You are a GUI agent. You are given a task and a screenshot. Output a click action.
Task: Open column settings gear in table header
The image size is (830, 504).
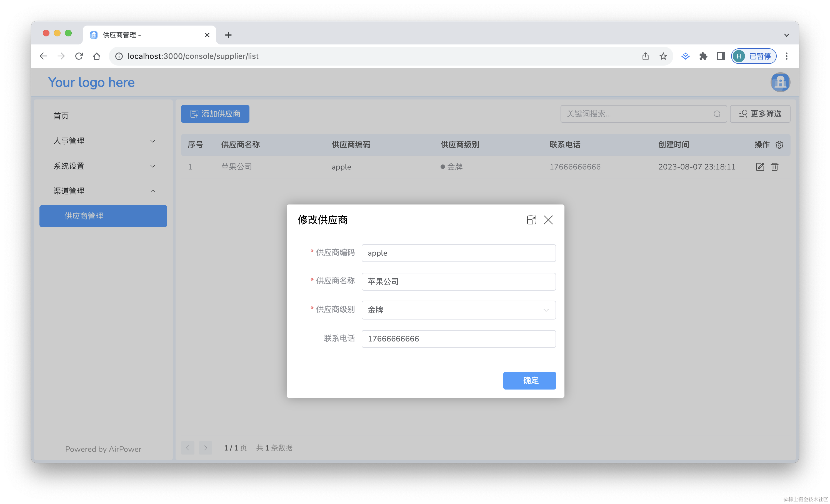pos(779,144)
